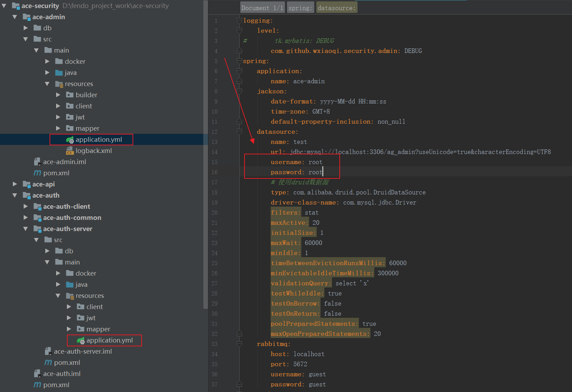Select the ace-auth-common module
Screen dimensions: 572x392
72,218
